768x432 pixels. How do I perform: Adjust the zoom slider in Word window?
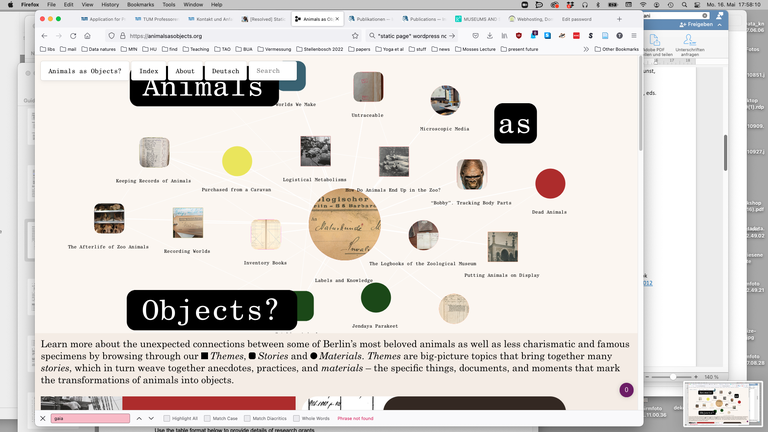(x=673, y=377)
